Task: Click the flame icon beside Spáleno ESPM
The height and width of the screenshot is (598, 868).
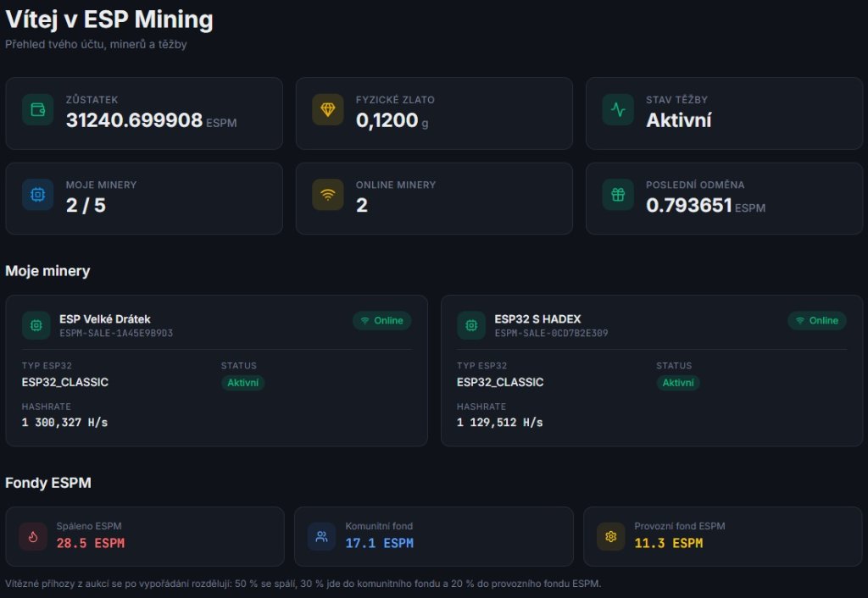Action: [33, 537]
